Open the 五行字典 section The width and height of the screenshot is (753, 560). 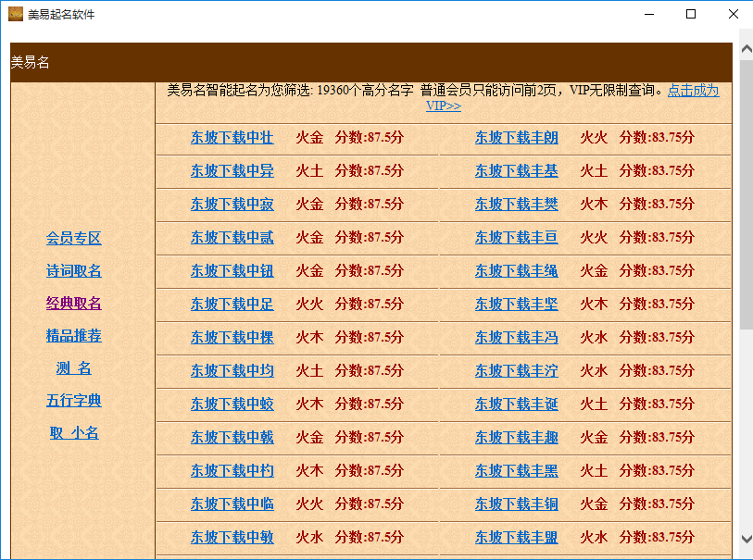pos(74,401)
